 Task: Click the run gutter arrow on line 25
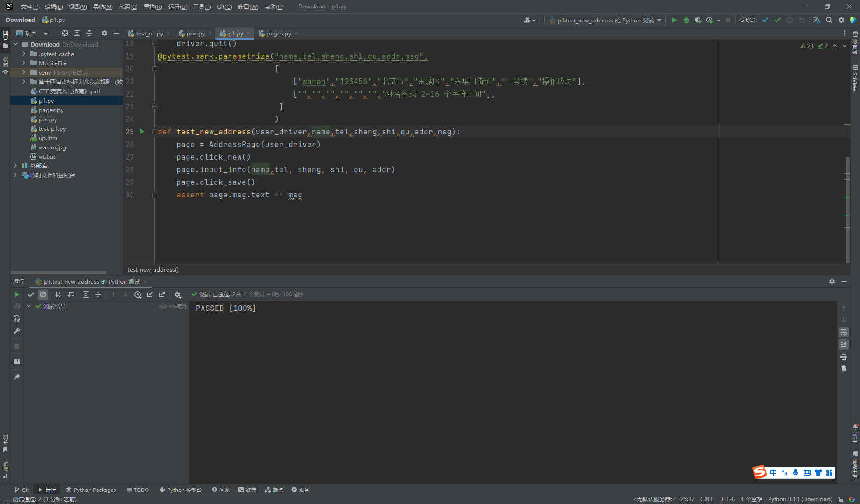point(142,132)
